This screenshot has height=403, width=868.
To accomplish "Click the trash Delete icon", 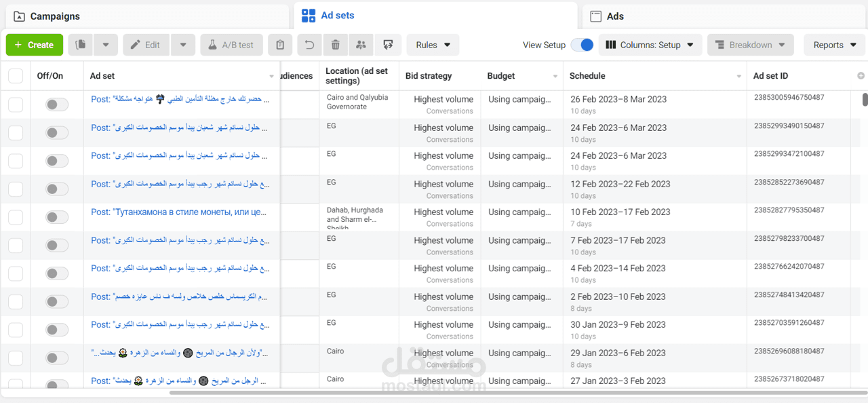I will [335, 45].
